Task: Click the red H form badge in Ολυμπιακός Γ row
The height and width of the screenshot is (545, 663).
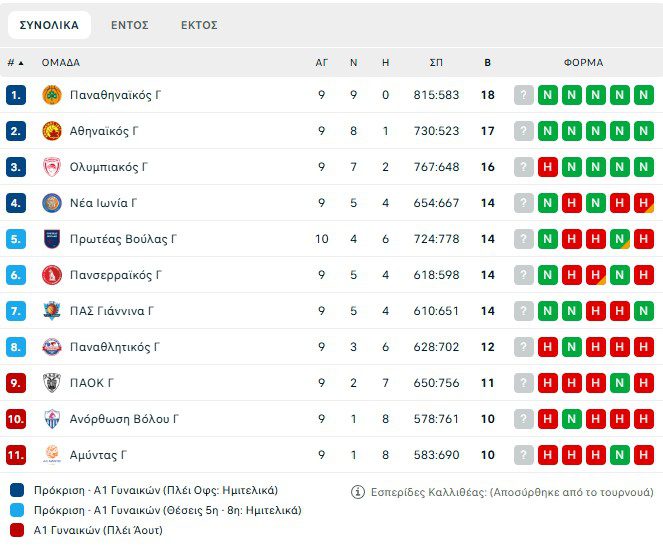Action: coord(548,167)
